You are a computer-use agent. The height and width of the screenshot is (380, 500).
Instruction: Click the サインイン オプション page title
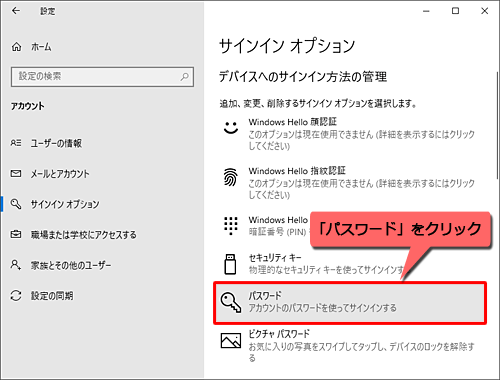[287, 46]
